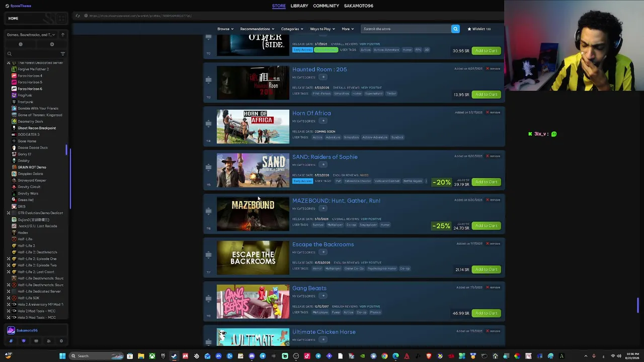Grab the reorder handle for Gang Beasts
Screen dimensions: 644x362
pos(208,299)
